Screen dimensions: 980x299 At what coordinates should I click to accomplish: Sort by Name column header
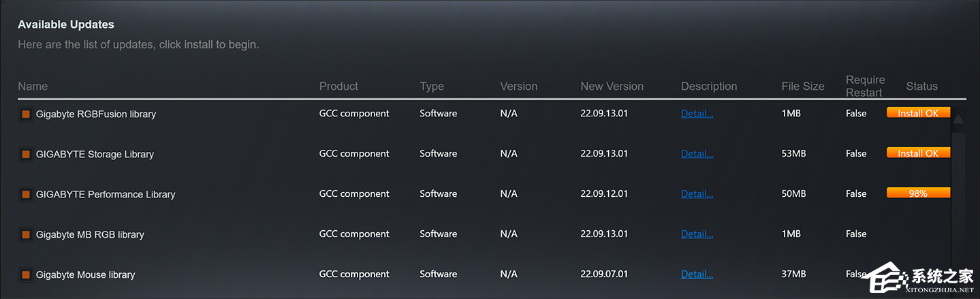33,86
